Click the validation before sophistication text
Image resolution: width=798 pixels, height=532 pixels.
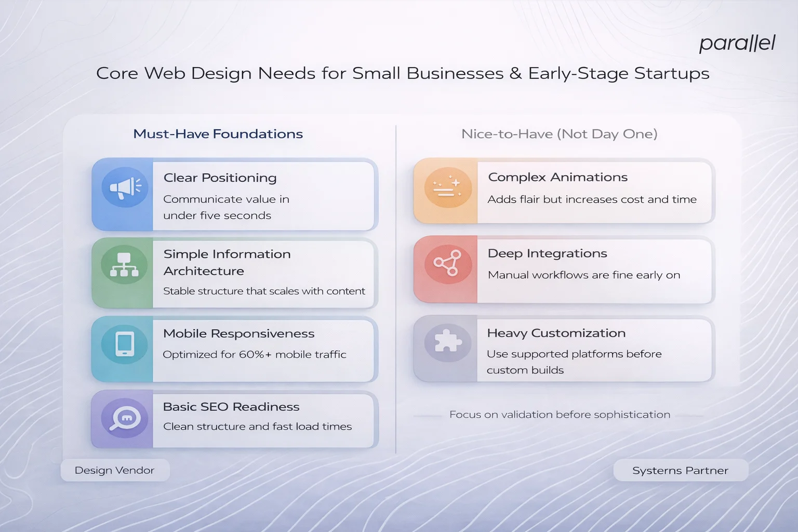click(560, 414)
